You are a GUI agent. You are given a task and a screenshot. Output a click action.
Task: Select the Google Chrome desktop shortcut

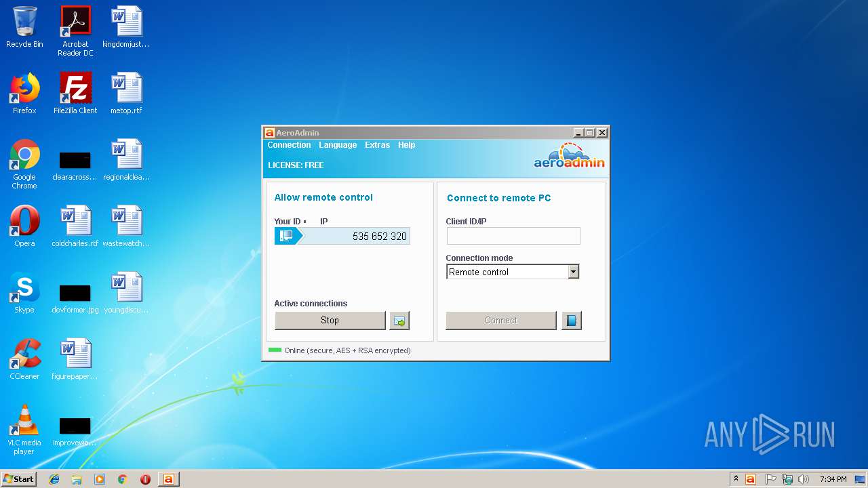24,164
